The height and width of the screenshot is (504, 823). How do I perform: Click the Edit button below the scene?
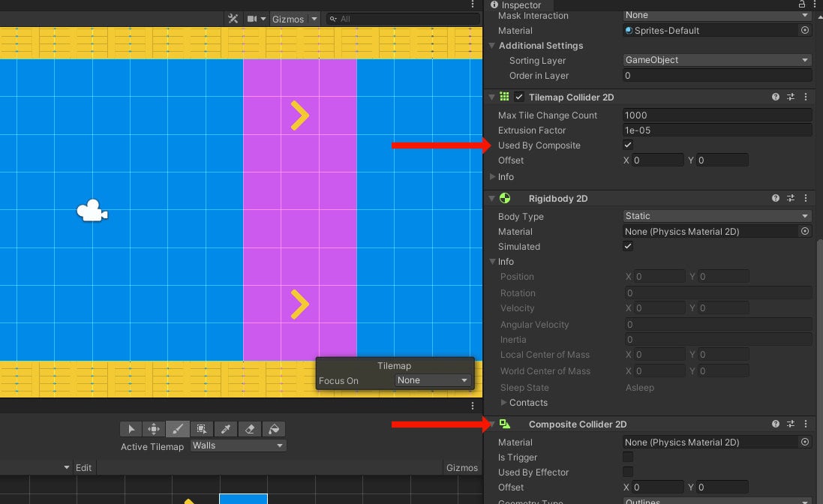pyautogui.click(x=83, y=467)
